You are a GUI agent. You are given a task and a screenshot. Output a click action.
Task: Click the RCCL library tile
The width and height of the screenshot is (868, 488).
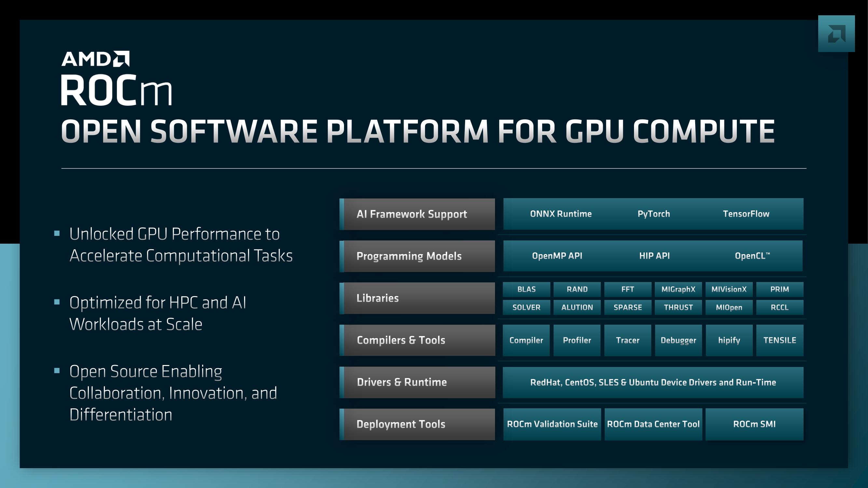pos(780,307)
